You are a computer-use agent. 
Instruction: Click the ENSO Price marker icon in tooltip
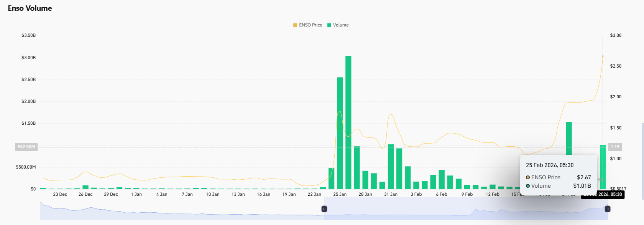[528, 177]
